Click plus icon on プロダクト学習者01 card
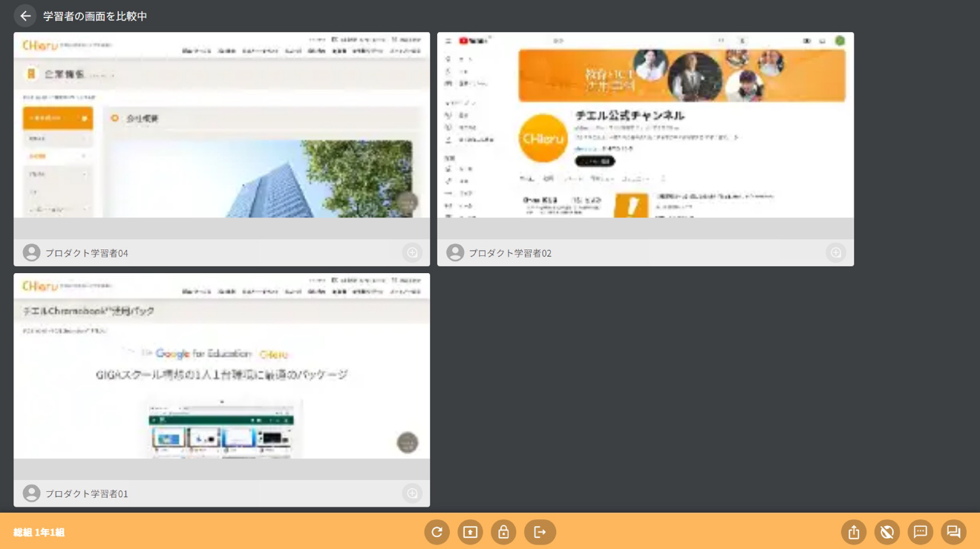The image size is (980, 549). pos(412,493)
